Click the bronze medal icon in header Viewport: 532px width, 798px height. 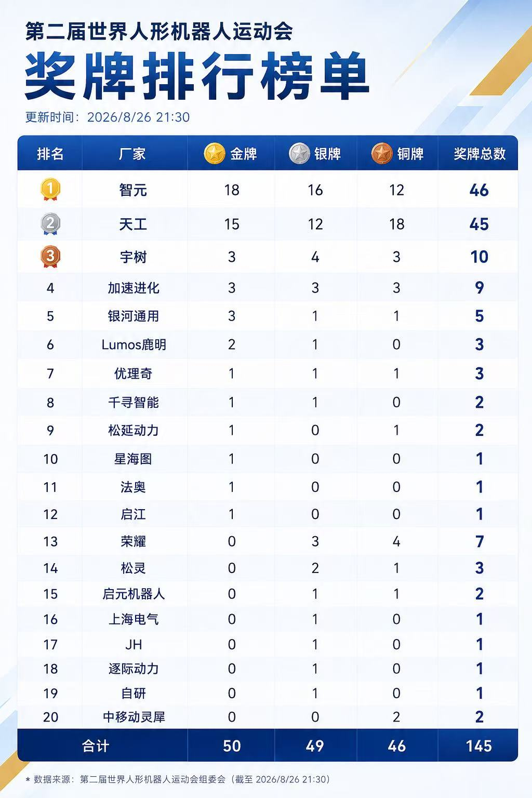tap(382, 154)
